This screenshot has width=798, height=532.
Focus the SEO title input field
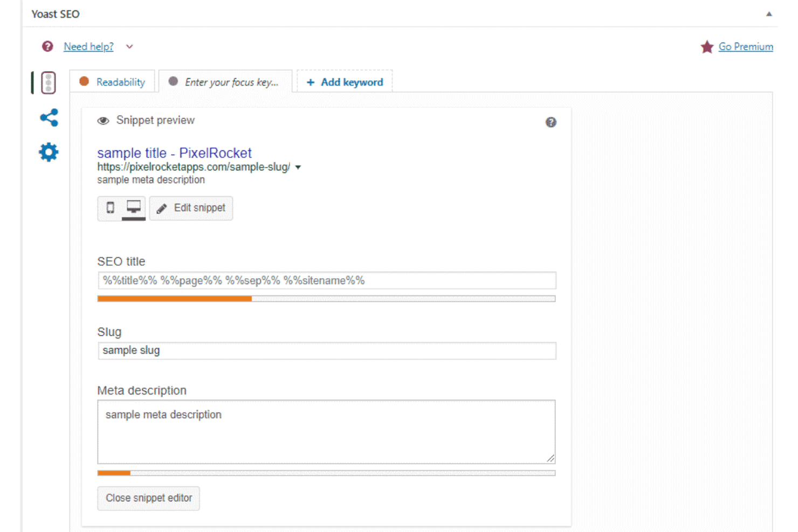tap(327, 280)
